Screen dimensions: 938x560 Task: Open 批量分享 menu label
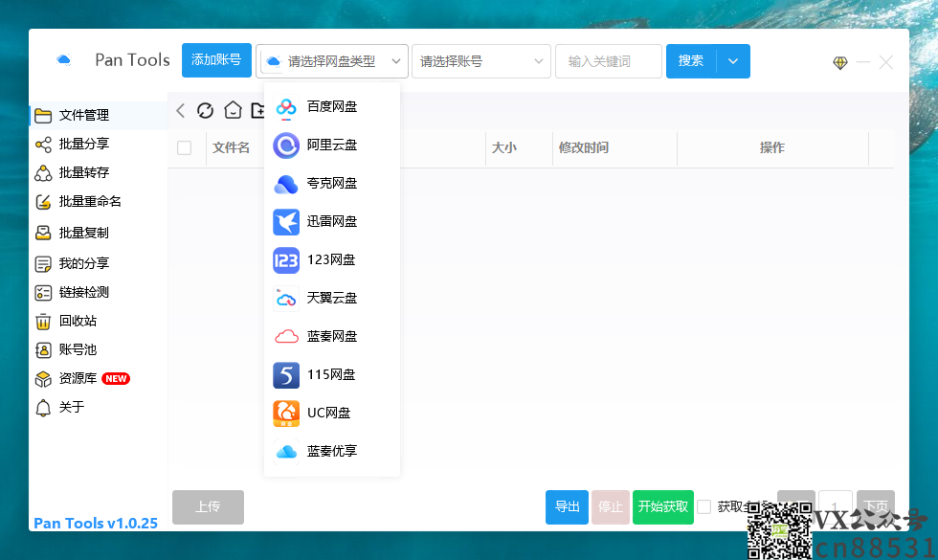click(x=84, y=144)
